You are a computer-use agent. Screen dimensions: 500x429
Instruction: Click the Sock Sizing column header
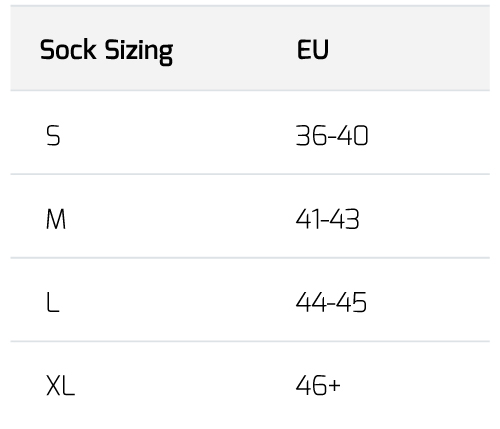(106, 51)
